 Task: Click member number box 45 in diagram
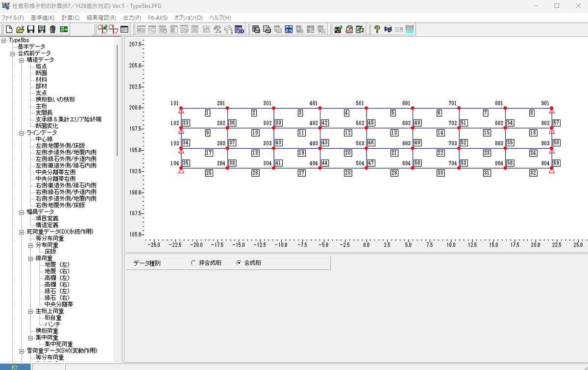point(371,123)
